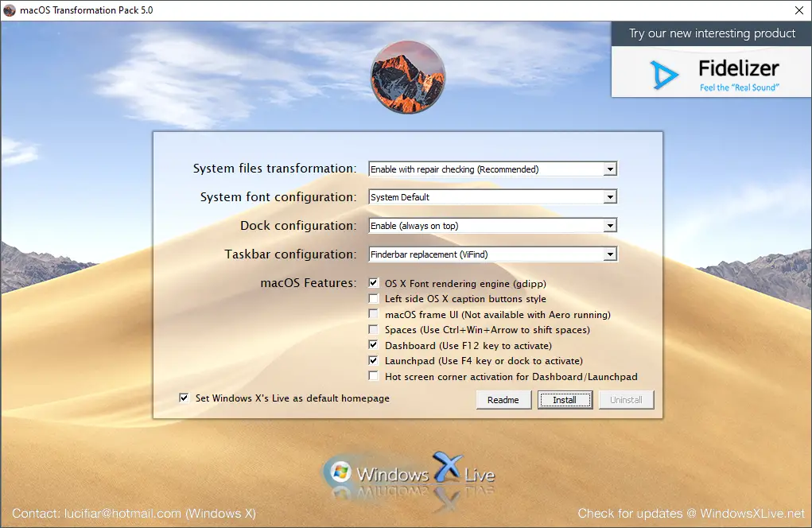Open Check for updates WindowsXLive.net link
The image size is (812, 528).
(x=691, y=513)
